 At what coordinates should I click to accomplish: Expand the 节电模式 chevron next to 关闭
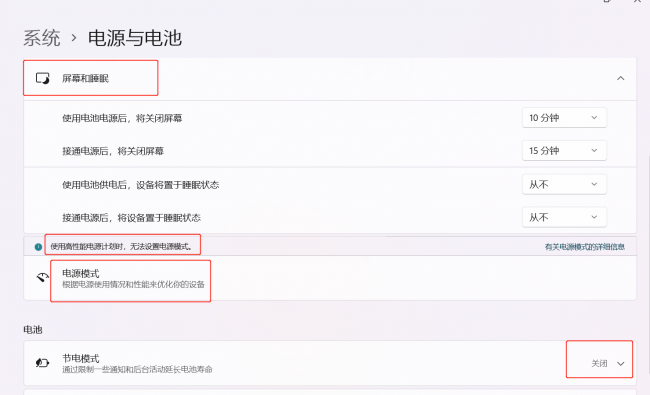point(621,364)
